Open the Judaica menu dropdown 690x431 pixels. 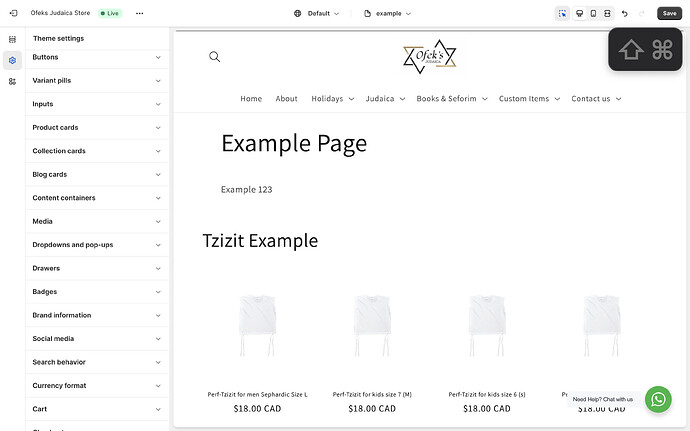(x=385, y=99)
